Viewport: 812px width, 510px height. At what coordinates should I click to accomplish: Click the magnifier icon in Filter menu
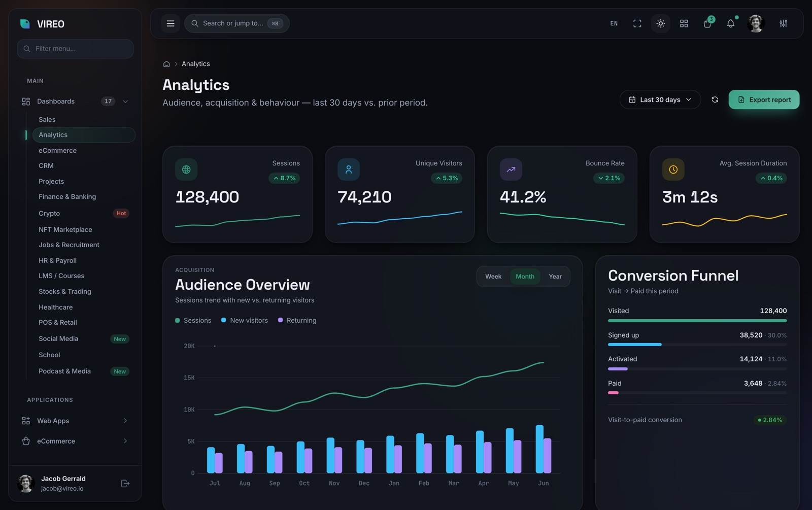click(x=27, y=49)
